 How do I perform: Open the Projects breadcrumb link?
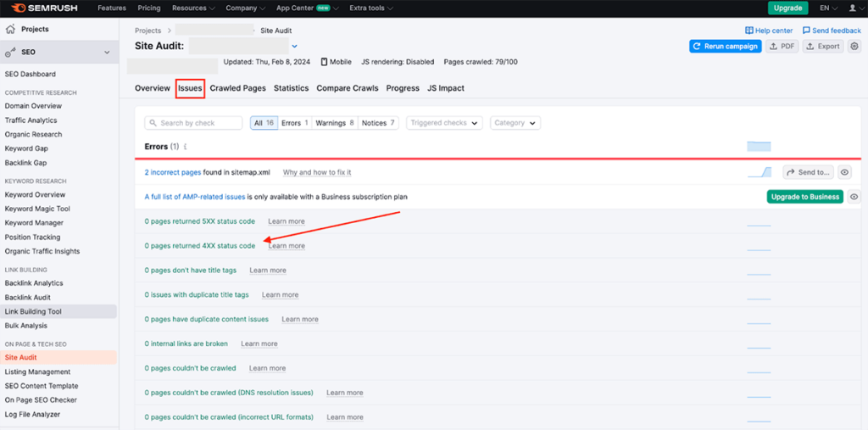(147, 31)
